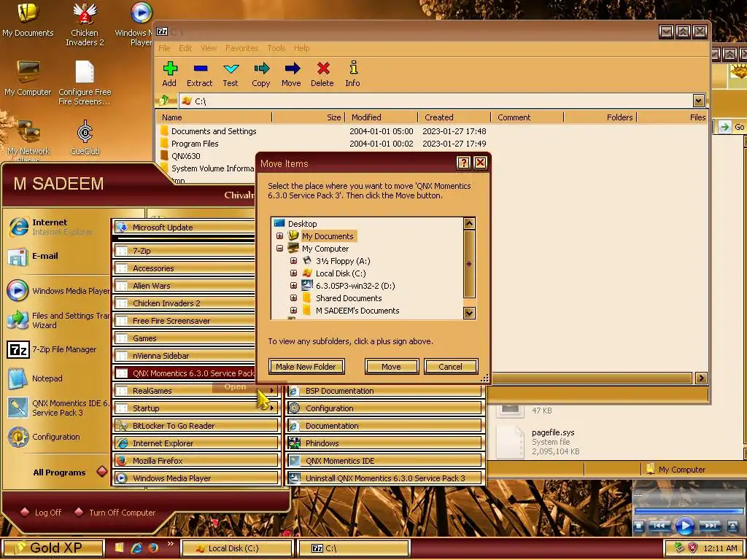Expand Shared Documents tree node
Image resolution: width=747 pixels, height=560 pixels.
click(294, 298)
